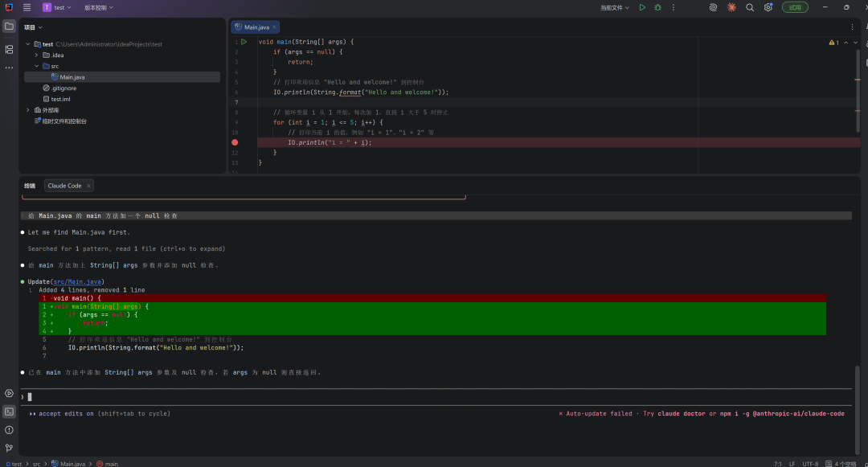
Task: Collapse the src folder in project tree
Action: point(36,66)
